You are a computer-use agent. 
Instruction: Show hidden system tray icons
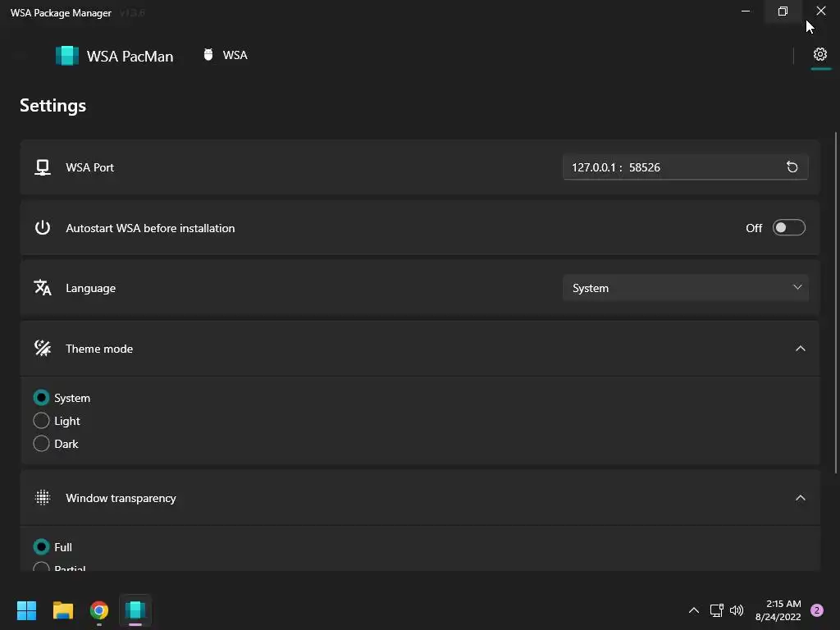tap(694, 610)
